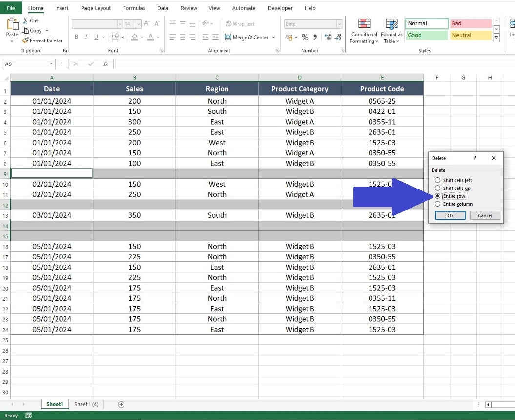The image size is (515, 420).
Task: Add a new sheet with plus icon
Action: coord(121,404)
